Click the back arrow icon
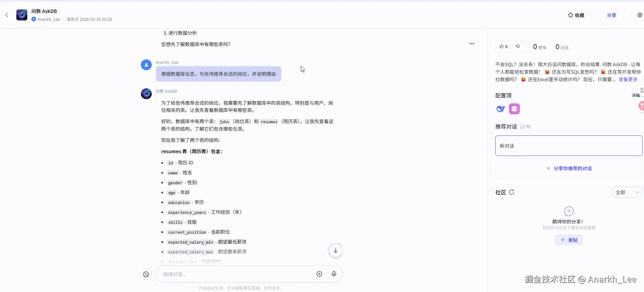 (6, 15)
